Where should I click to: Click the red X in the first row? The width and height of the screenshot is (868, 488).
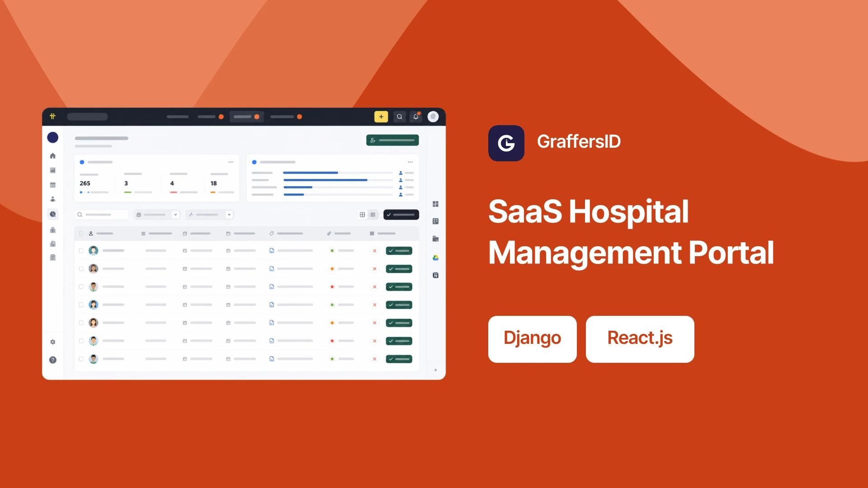374,251
